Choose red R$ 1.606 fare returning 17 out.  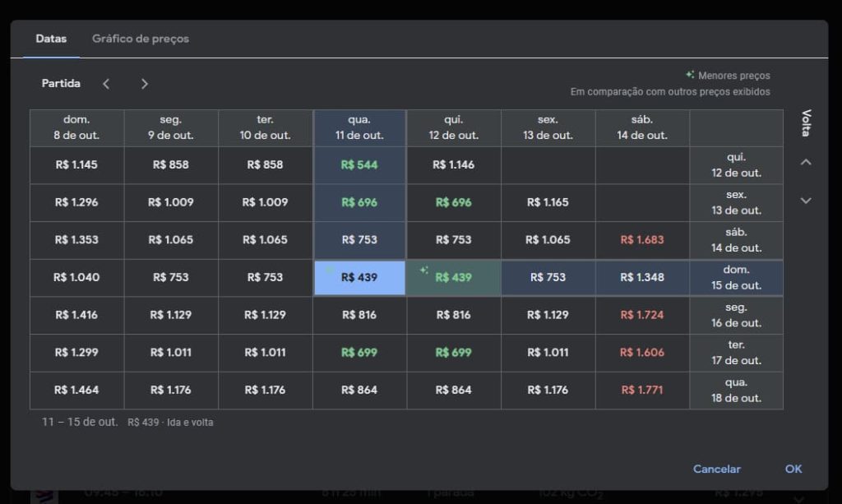coord(642,353)
